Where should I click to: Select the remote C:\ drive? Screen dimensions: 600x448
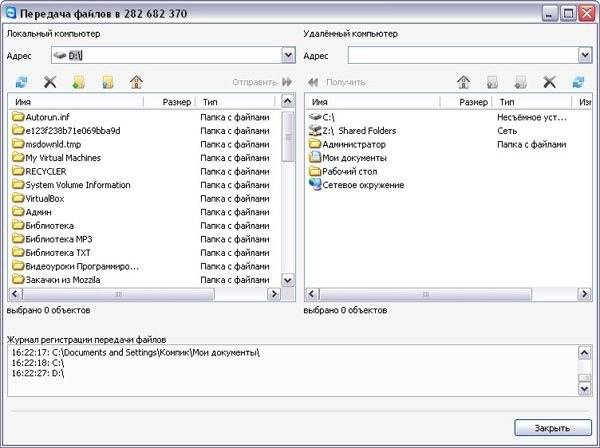(322, 117)
